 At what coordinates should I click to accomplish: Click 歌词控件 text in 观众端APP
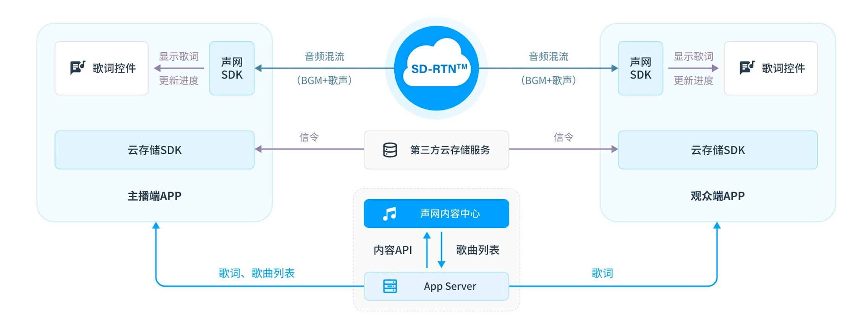[784, 68]
